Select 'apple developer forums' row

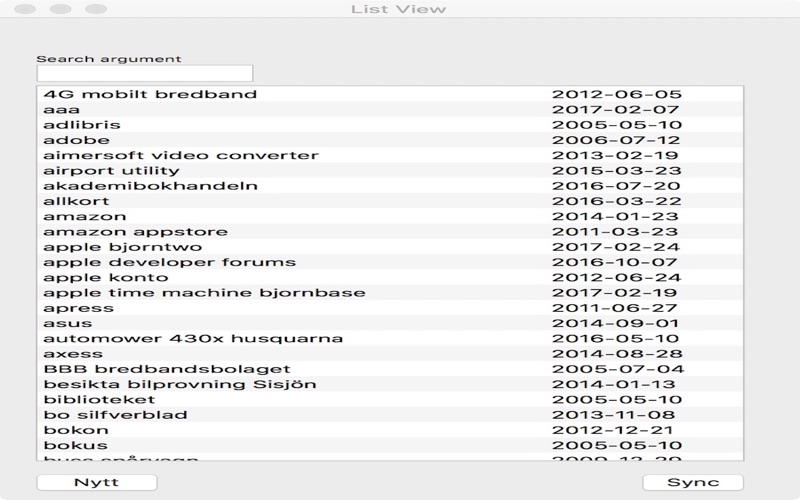390,263
